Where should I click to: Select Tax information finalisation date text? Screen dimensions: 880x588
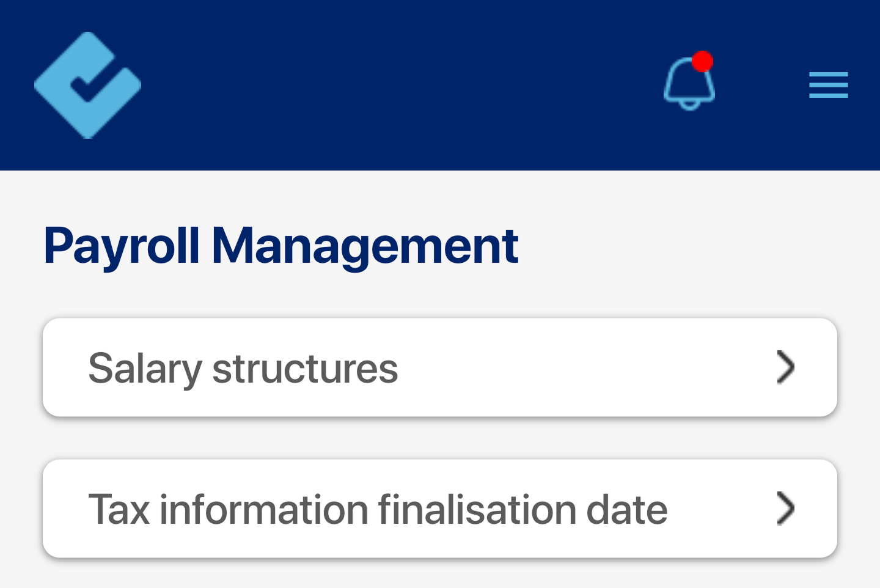[x=378, y=509]
